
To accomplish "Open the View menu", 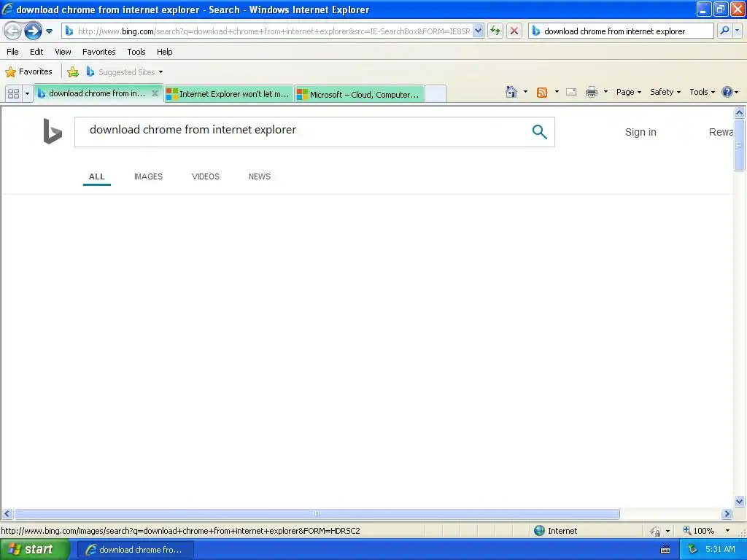I will (63, 52).
